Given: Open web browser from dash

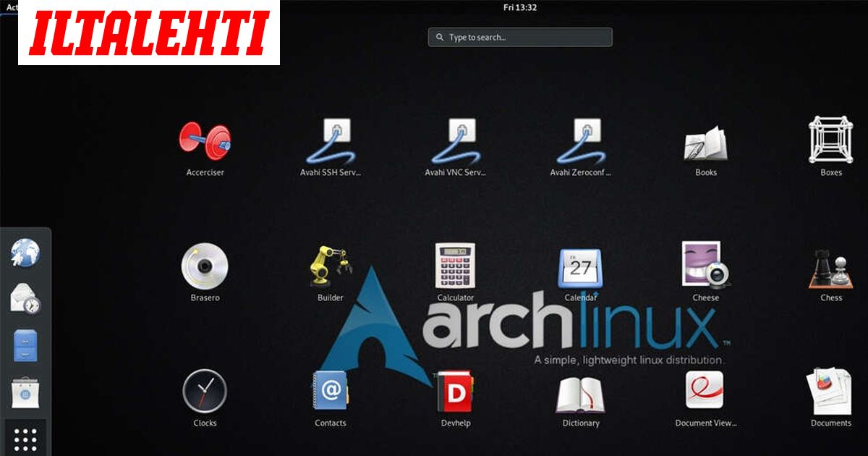Looking at the screenshot, I should tap(25, 253).
